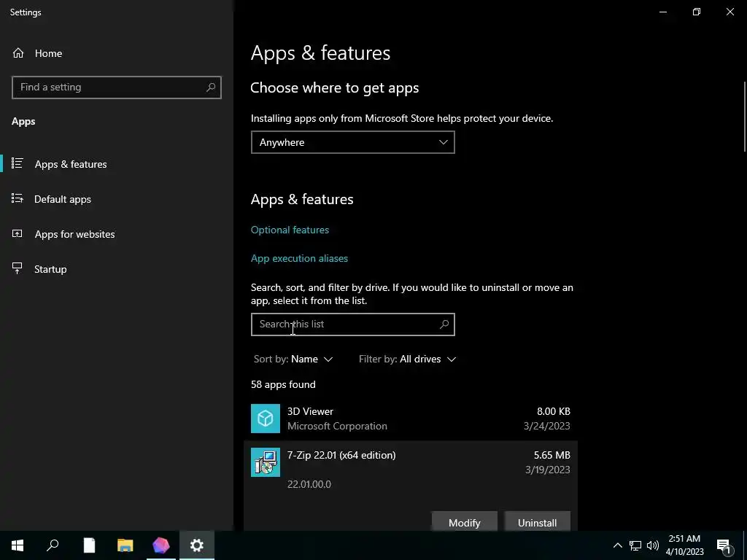Click the 7-Zip installer icon
This screenshot has width=747, height=560.
coord(266,462)
